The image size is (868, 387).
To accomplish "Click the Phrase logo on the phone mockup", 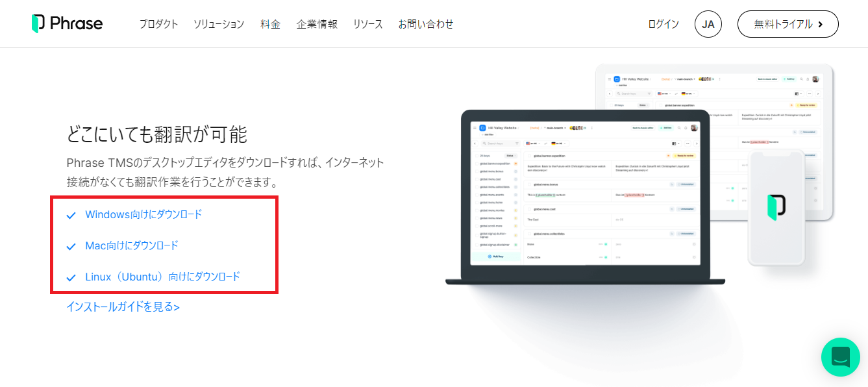I will click(x=776, y=207).
